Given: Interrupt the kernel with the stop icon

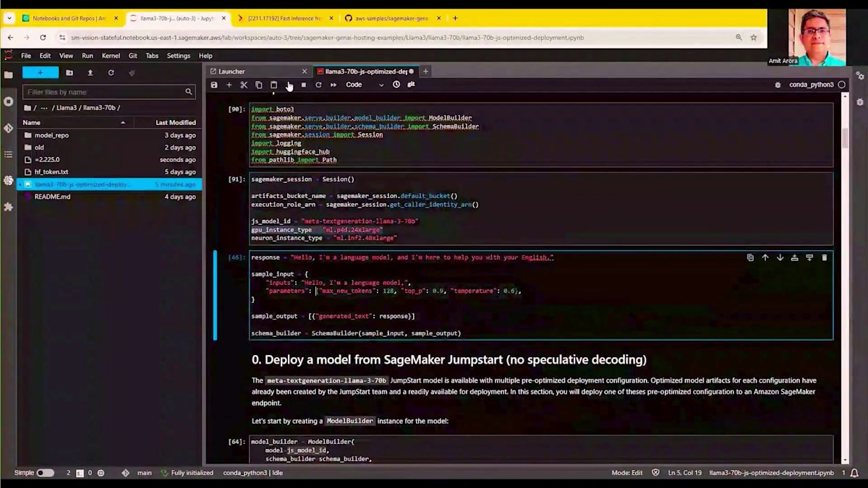Looking at the screenshot, I should tap(304, 85).
